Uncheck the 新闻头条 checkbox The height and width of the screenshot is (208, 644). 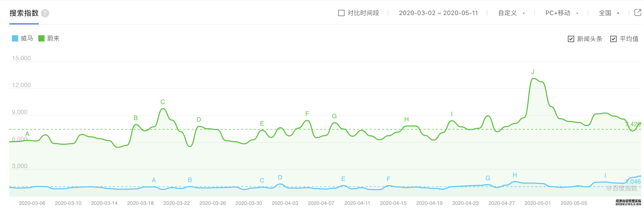(571, 39)
